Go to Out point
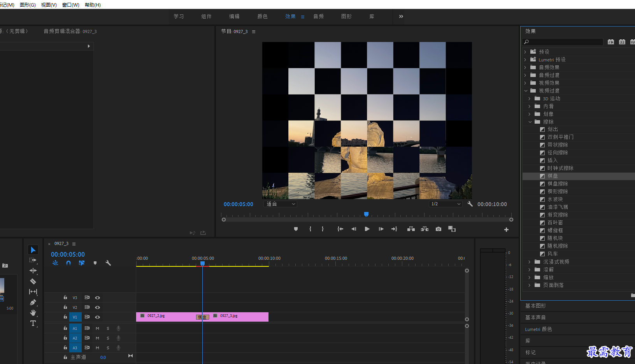635x364 pixels. 394,229
